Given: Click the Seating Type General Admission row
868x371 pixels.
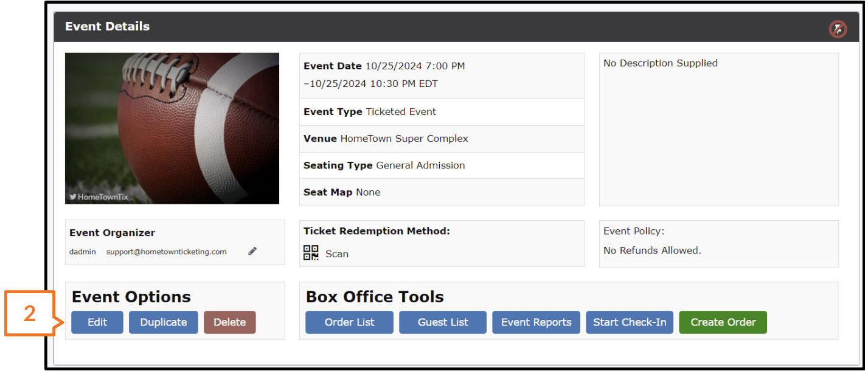Looking at the screenshot, I should coord(442,165).
